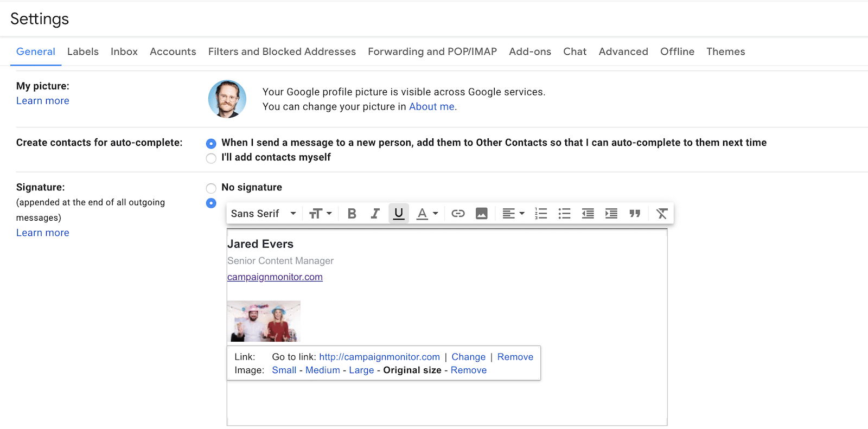Open the Sans Serif font dropdown

click(263, 214)
